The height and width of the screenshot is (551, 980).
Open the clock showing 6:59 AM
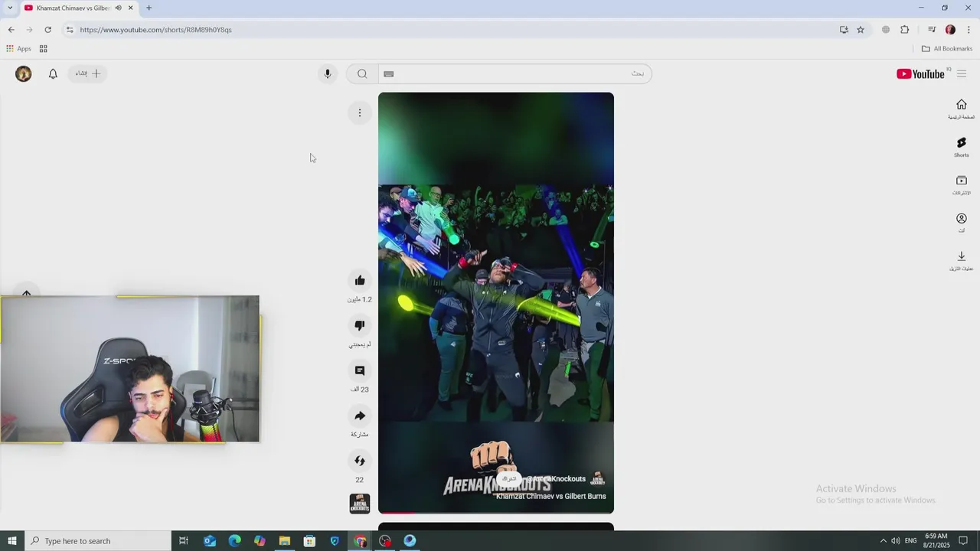click(x=937, y=541)
